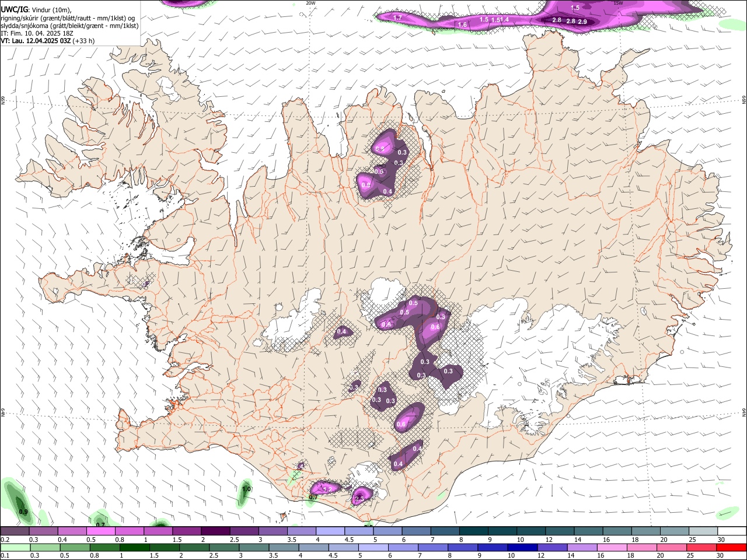The width and height of the screenshot is (747, 560).
Task: Click the 'Vindur (10m)' label
Action: point(51,10)
